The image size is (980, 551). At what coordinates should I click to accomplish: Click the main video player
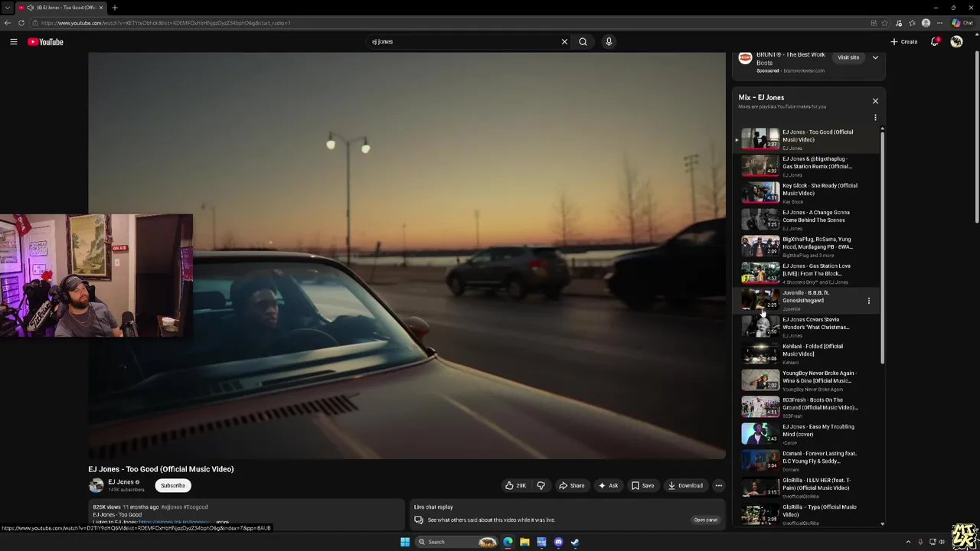coord(407,256)
